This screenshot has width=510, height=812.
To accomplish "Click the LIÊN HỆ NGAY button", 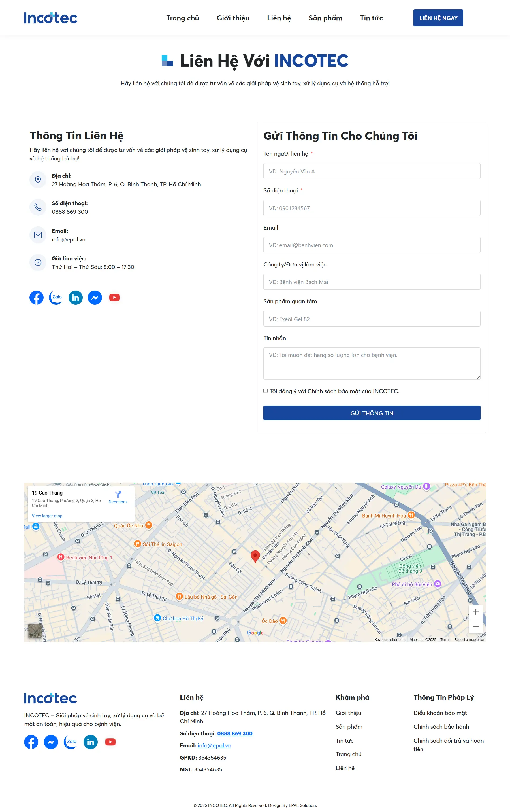I will (438, 18).
